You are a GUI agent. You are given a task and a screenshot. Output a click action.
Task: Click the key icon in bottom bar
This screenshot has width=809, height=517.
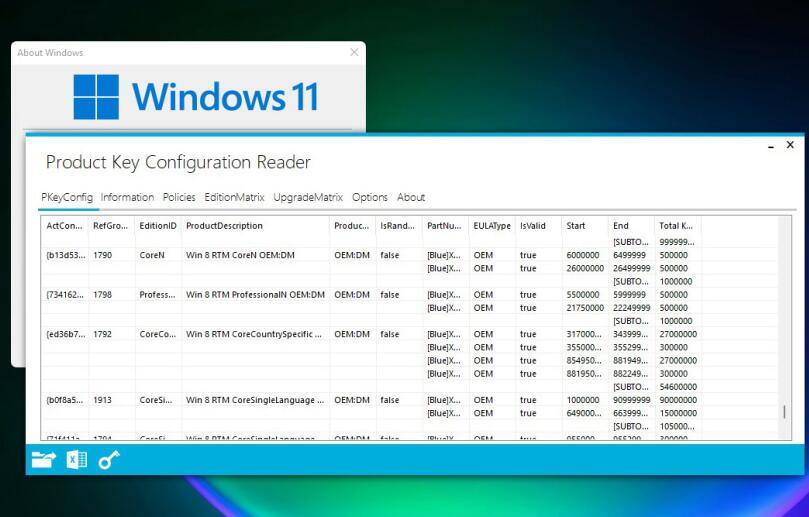pyautogui.click(x=109, y=459)
